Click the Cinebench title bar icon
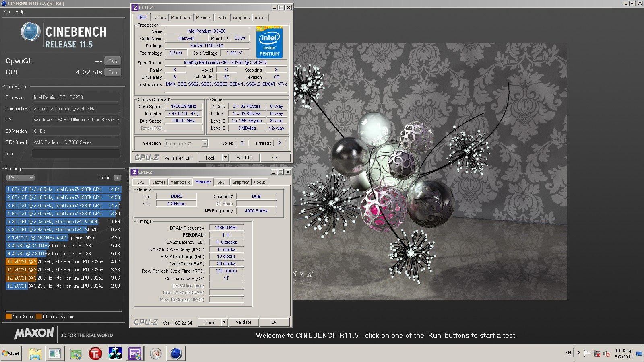644x362 pixels. pos(4,3)
